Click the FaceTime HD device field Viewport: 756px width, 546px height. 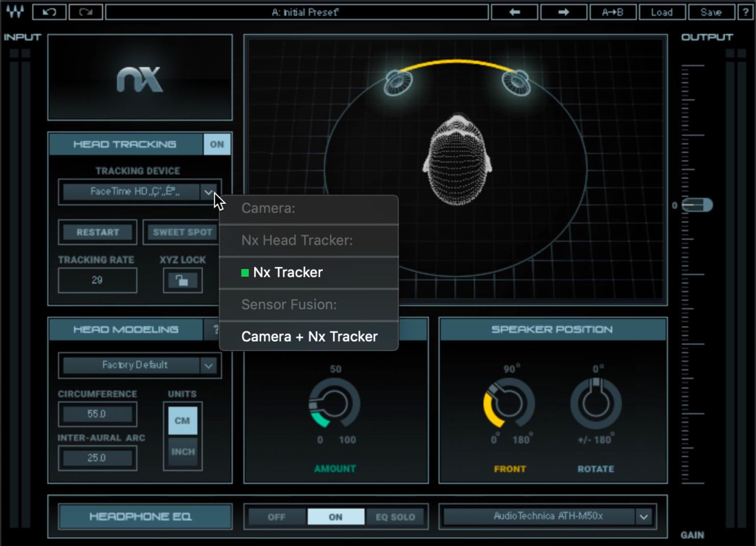[131, 192]
